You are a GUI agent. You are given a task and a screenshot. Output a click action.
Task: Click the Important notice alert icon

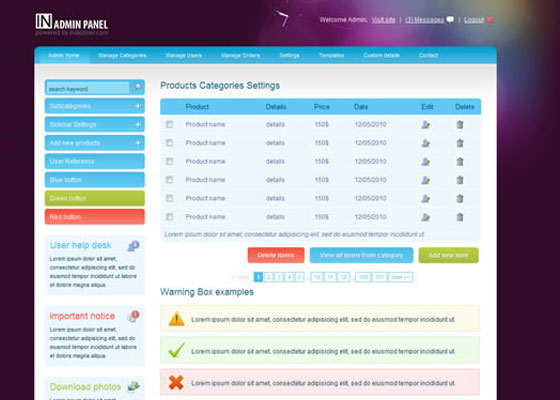[134, 316]
